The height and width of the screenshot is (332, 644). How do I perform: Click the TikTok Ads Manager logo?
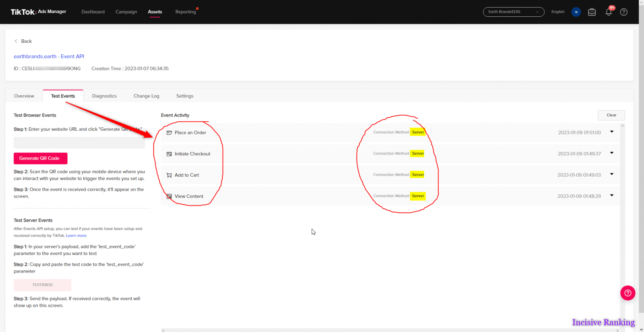(x=38, y=12)
